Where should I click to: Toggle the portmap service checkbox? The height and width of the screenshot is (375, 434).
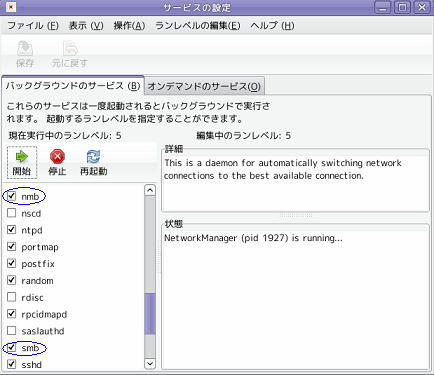pos(12,246)
